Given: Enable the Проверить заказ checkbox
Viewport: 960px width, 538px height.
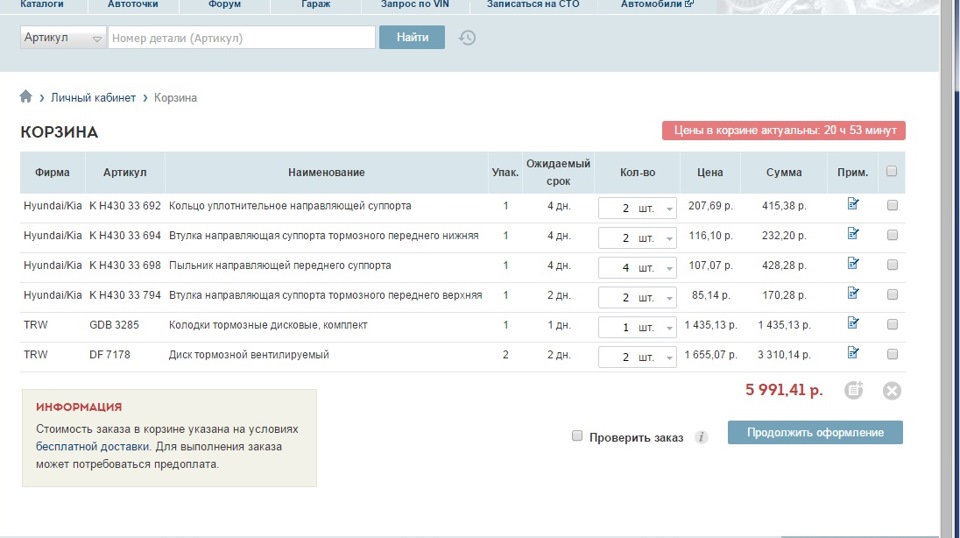Looking at the screenshot, I should point(577,436).
